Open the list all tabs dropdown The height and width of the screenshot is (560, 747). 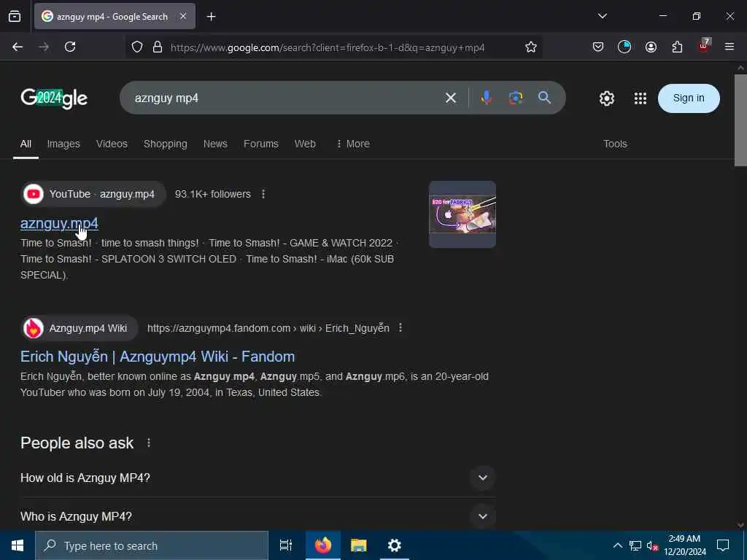tap(602, 16)
